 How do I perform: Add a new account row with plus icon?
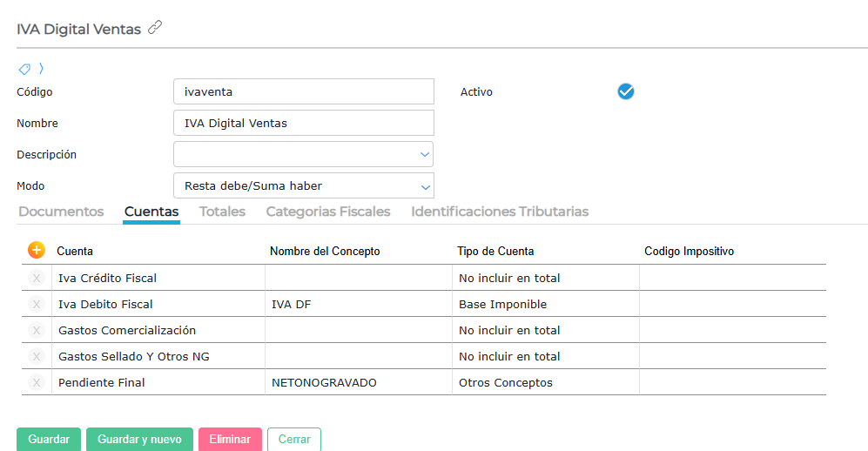(36, 251)
